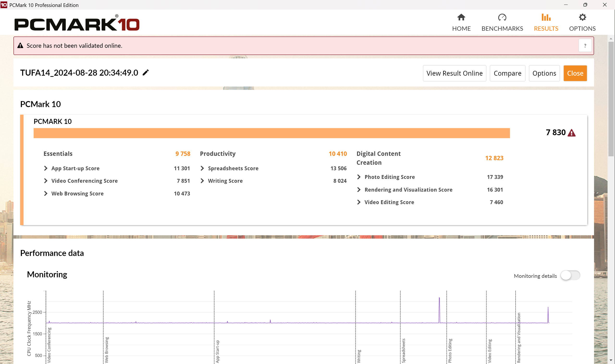Viewport: 615px width, 364px height.
Task: Expand the Writing Score row
Action: point(202,181)
